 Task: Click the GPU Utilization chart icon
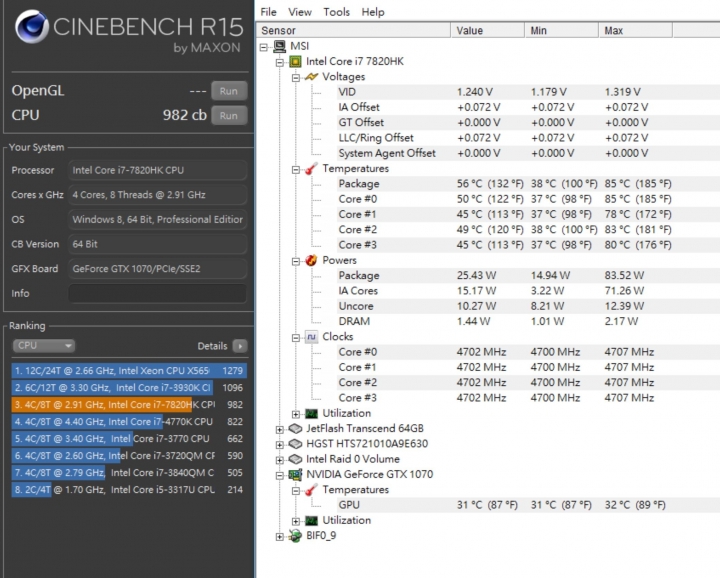coord(311,521)
